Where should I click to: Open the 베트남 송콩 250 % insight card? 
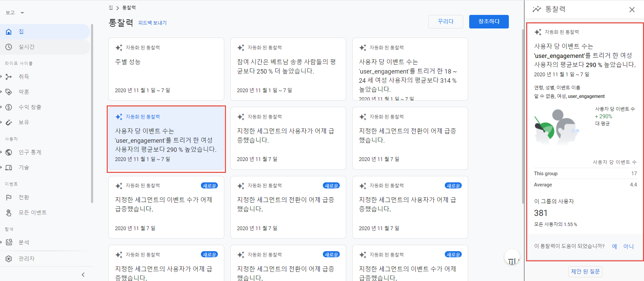(x=288, y=69)
